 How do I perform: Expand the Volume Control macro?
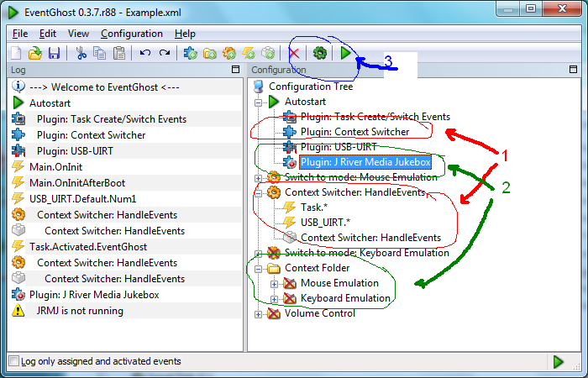point(258,314)
